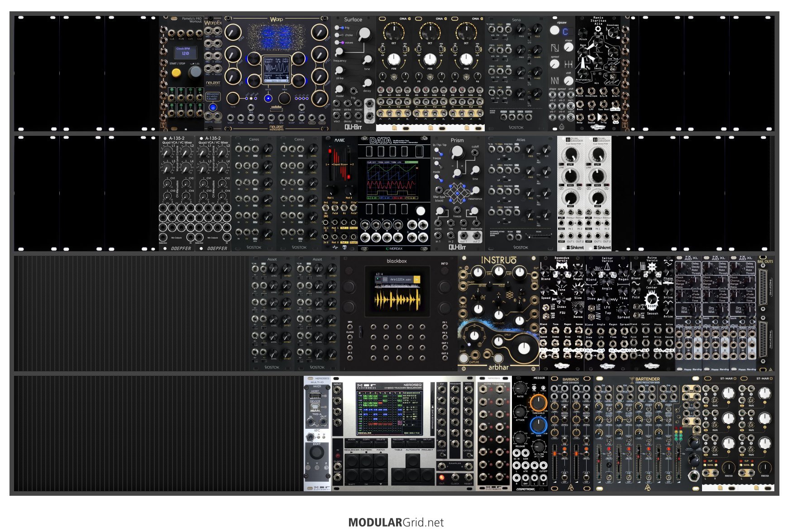Click the headphone jack on Bartender

point(693,476)
